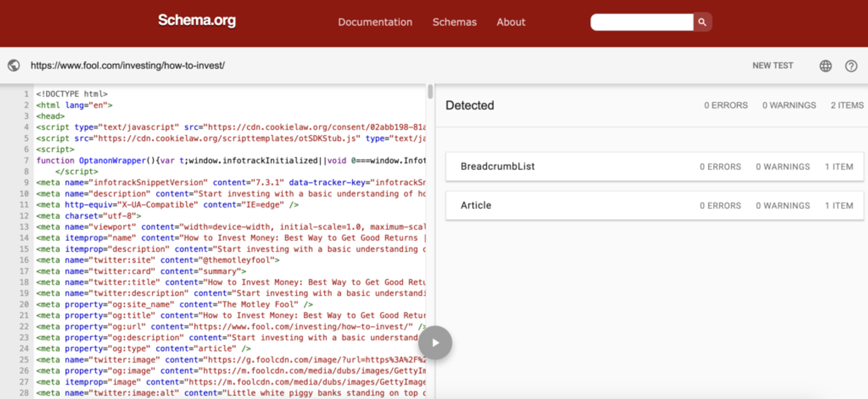Open the About menu

(x=510, y=22)
